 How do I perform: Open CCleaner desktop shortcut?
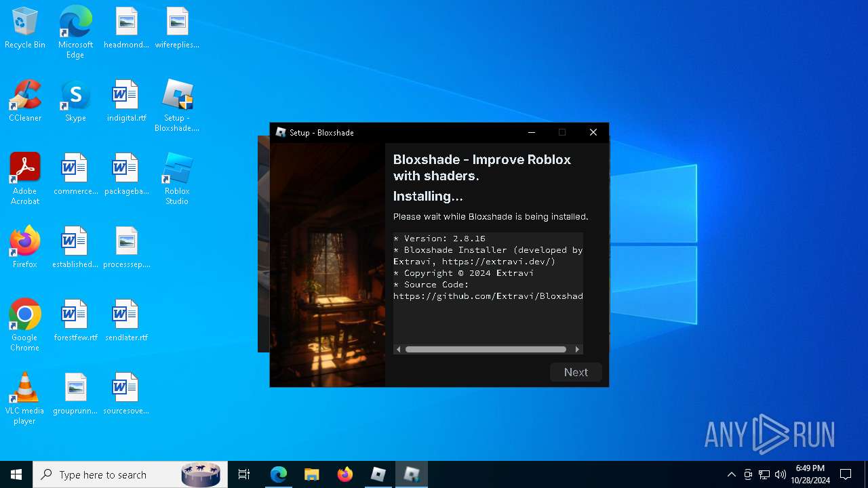pos(25,102)
